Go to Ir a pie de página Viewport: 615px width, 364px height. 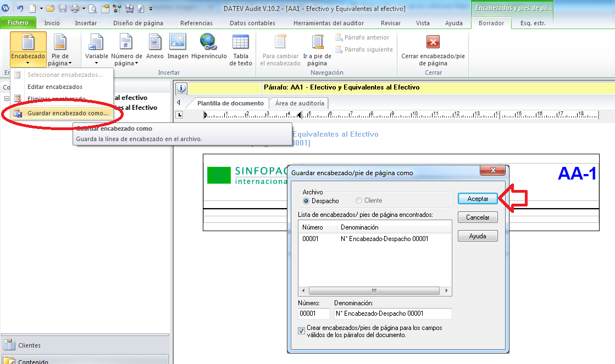point(317,49)
